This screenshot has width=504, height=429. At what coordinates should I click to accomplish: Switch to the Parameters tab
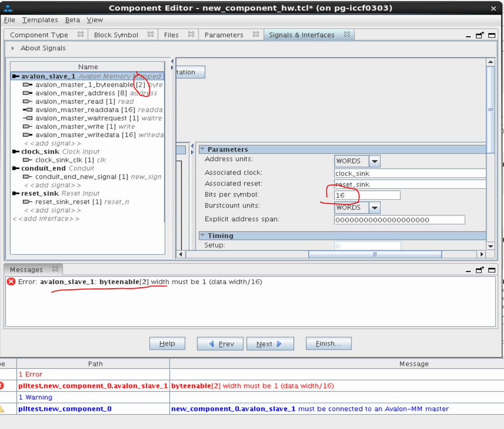click(223, 35)
